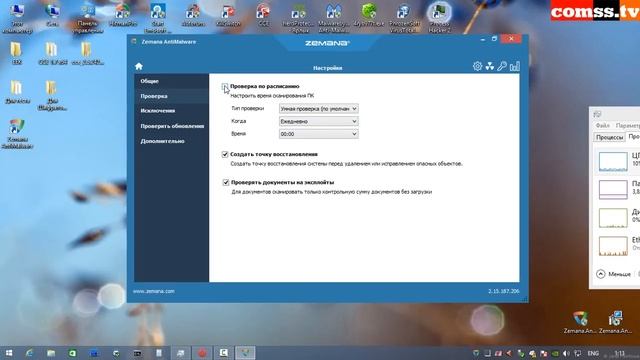
Task: Select Панель управления desktop icon
Action: point(87,18)
